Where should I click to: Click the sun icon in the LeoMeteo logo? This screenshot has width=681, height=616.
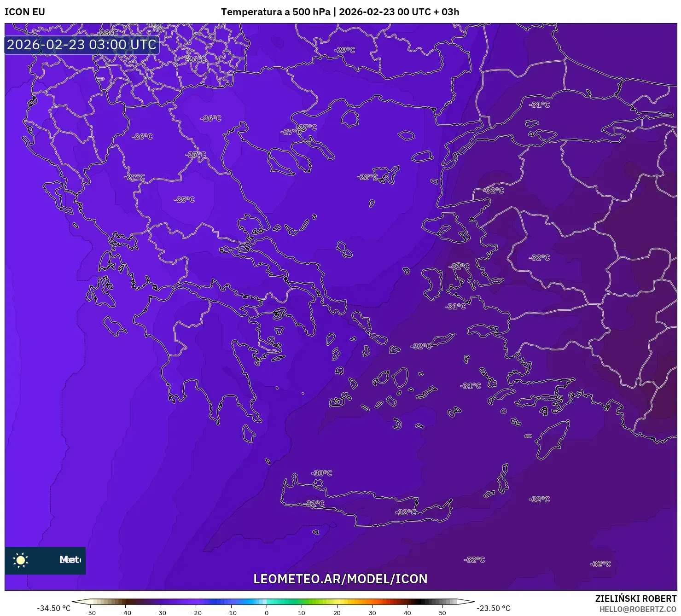tap(20, 561)
